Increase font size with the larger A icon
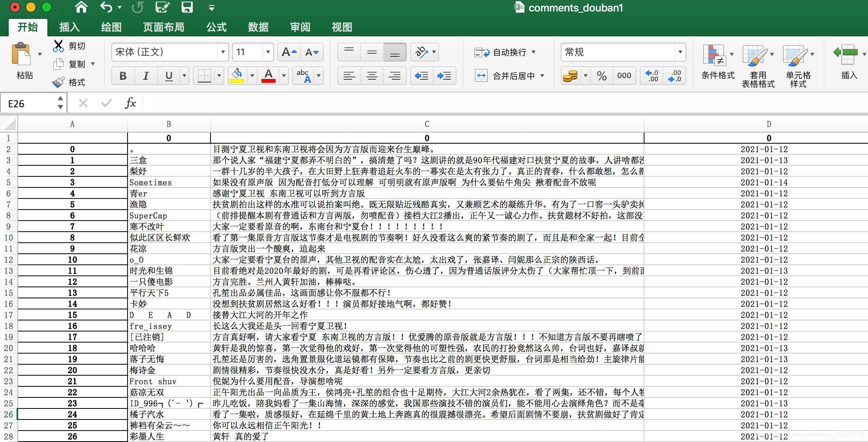This screenshot has width=868, height=442. 289,52
